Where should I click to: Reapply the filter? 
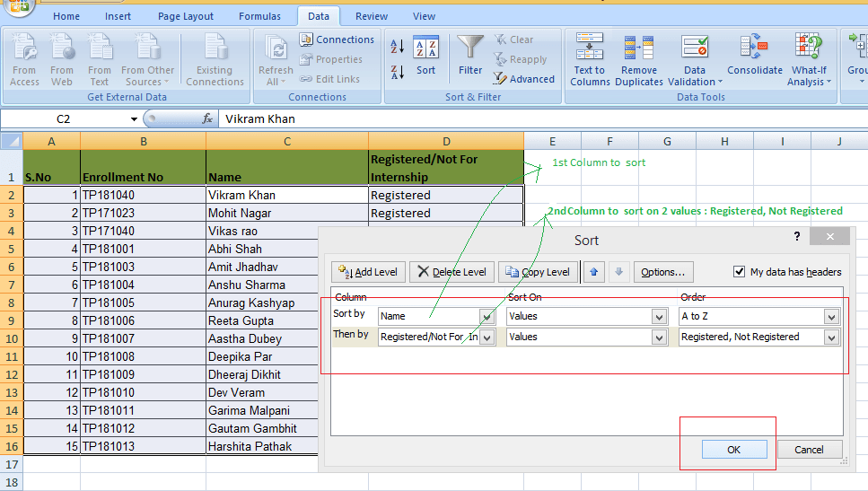pyautogui.click(x=521, y=59)
